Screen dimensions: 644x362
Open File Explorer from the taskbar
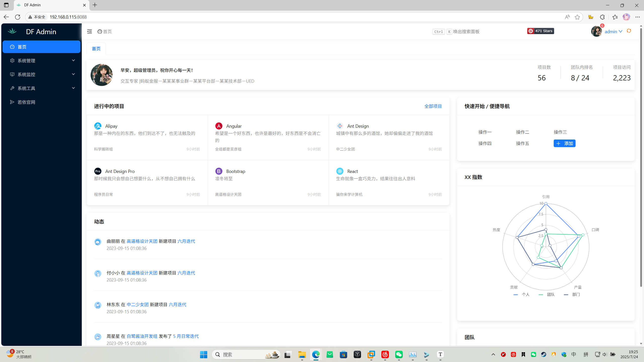coord(302,354)
